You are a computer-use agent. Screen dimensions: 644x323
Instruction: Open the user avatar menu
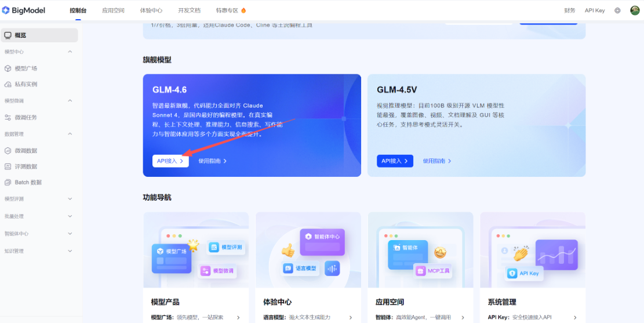click(x=635, y=10)
